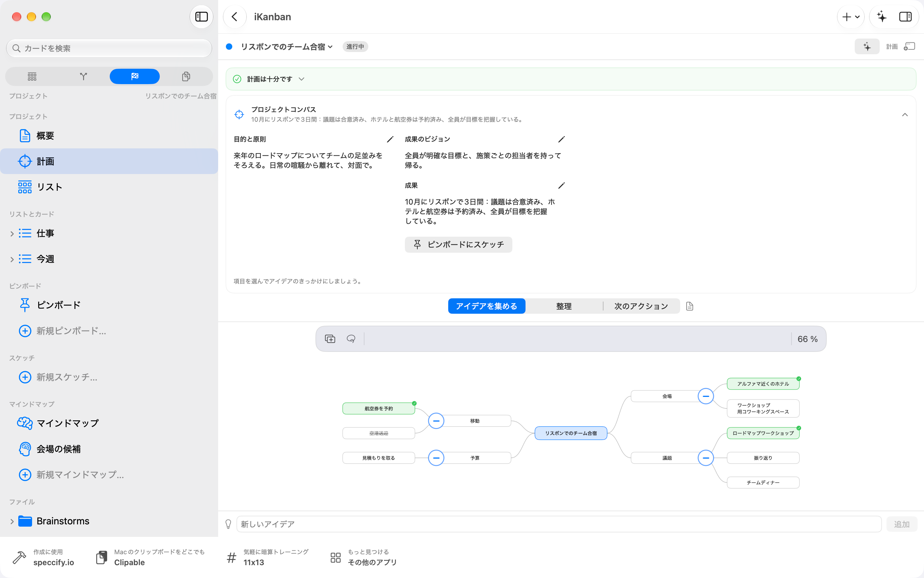Collapse the プロジェクトコンパス panel chevron

(904, 115)
